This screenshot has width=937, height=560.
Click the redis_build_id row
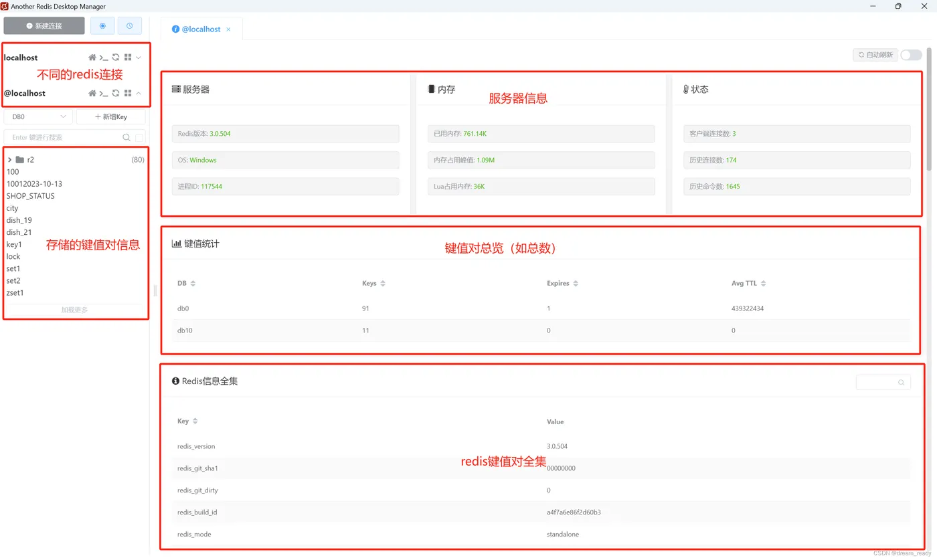541,512
